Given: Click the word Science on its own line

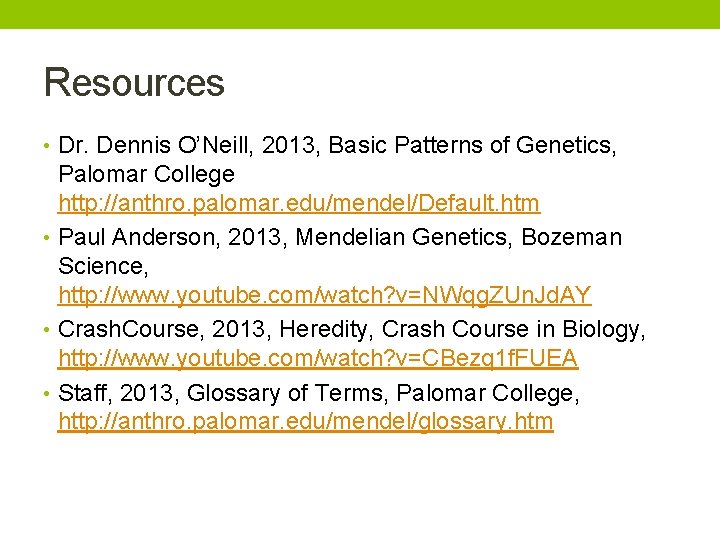Looking at the screenshot, I should [102, 266].
